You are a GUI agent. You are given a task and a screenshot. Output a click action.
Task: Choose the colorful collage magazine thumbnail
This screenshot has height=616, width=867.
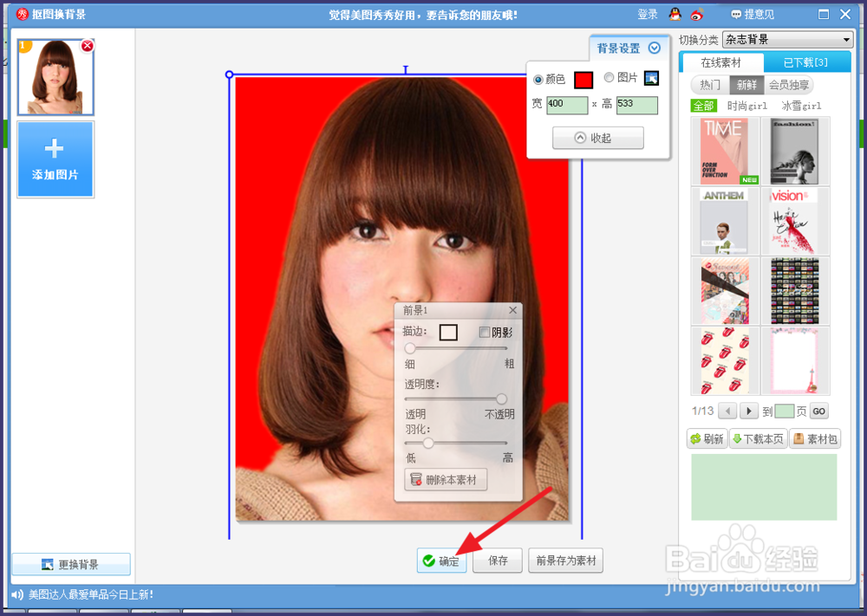pos(725,290)
